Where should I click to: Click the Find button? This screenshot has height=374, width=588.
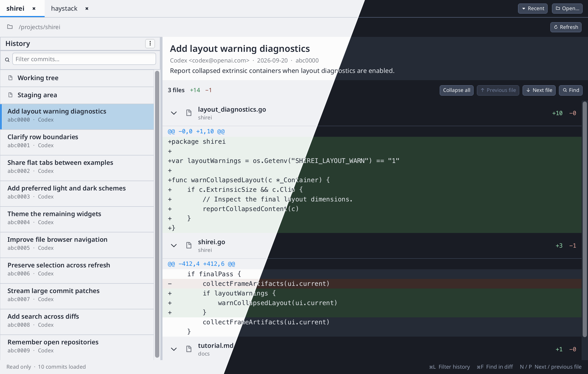click(x=571, y=90)
